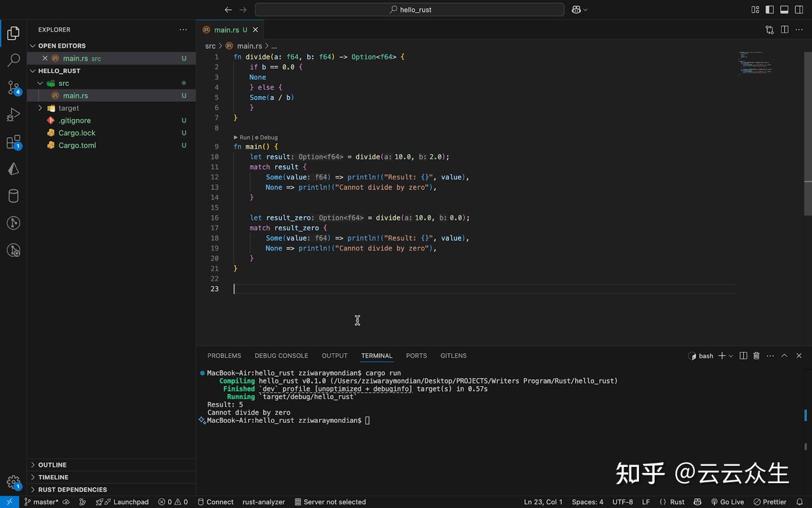The width and height of the screenshot is (812, 508).
Task: Kill the terminal with the trash icon
Action: [756, 356]
